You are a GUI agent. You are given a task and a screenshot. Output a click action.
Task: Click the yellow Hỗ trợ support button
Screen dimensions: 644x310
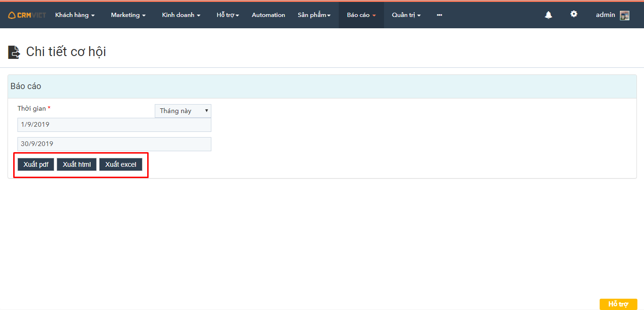(618, 304)
